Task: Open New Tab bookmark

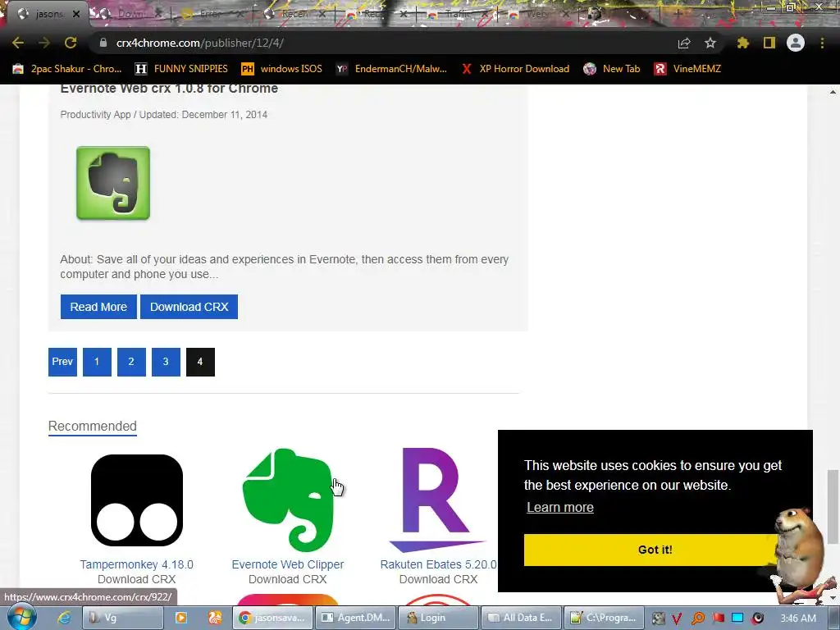Action: point(612,69)
